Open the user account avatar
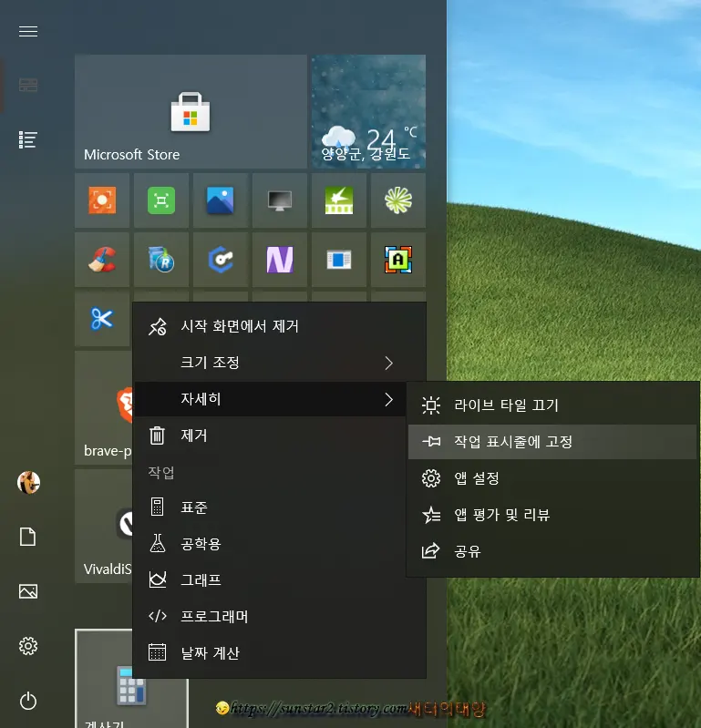The image size is (701, 728). click(28, 482)
